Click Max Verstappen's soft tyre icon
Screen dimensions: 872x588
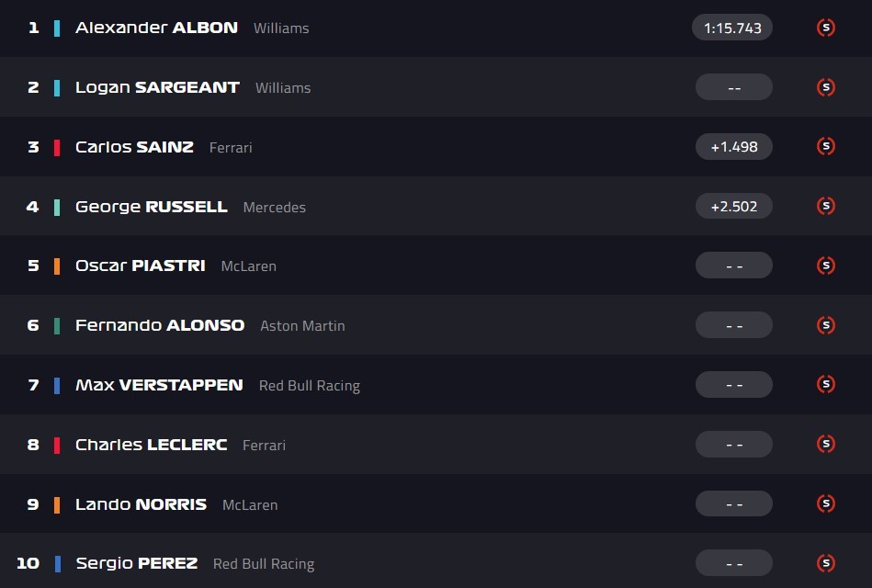point(825,384)
